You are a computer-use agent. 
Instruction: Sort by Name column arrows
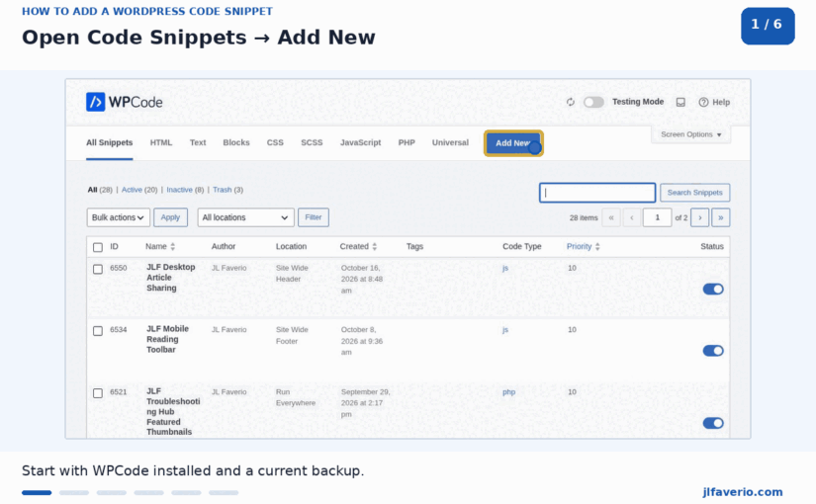pos(173,246)
